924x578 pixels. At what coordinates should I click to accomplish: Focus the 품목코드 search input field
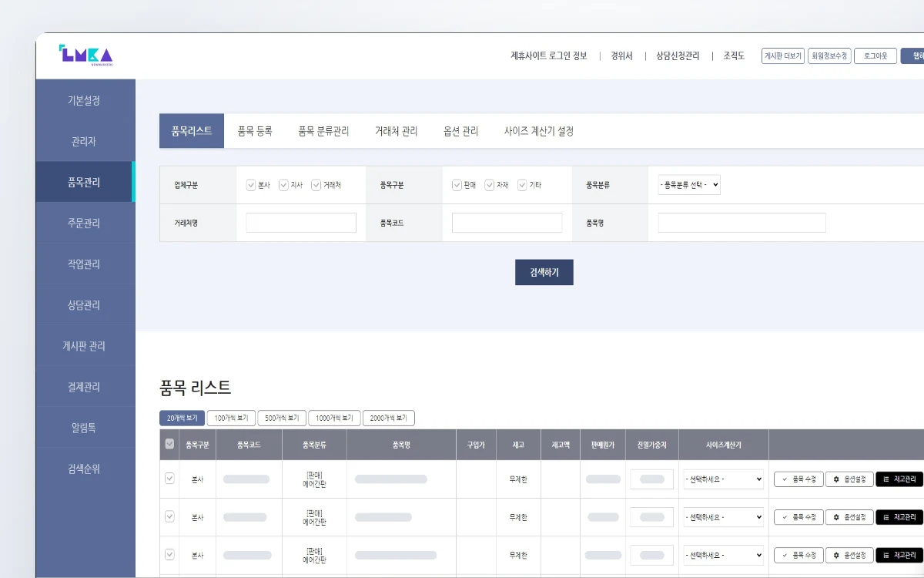click(x=507, y=223)
